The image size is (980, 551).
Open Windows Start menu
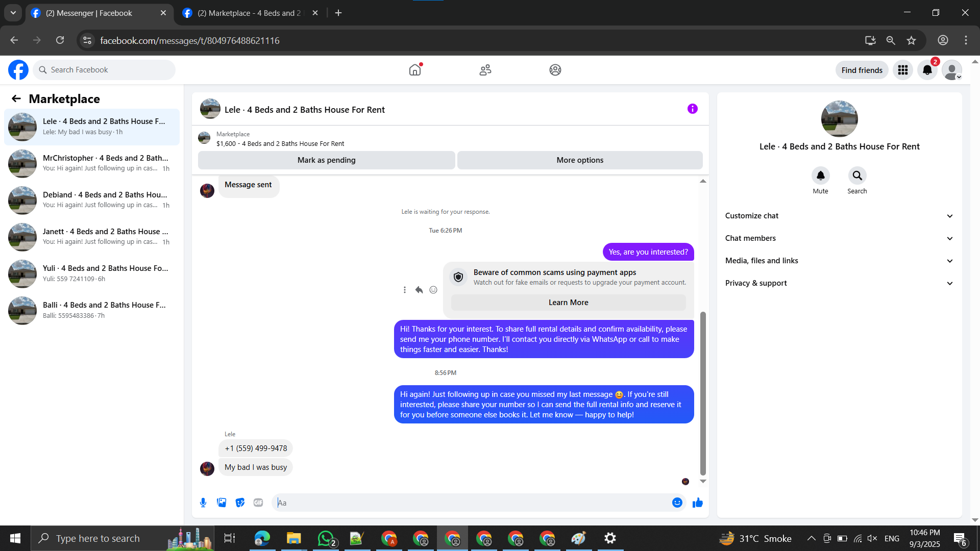pyautogui.click(x=15, y=538)
